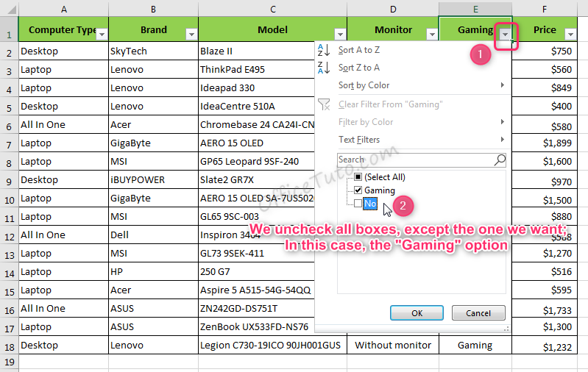Select the Slate2 GR7X cell

click(x=257, y=180)
